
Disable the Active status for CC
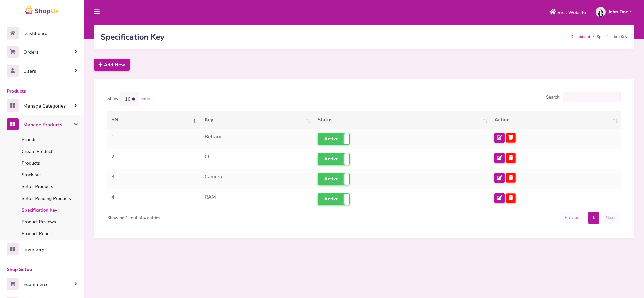[x=333, y=159]
